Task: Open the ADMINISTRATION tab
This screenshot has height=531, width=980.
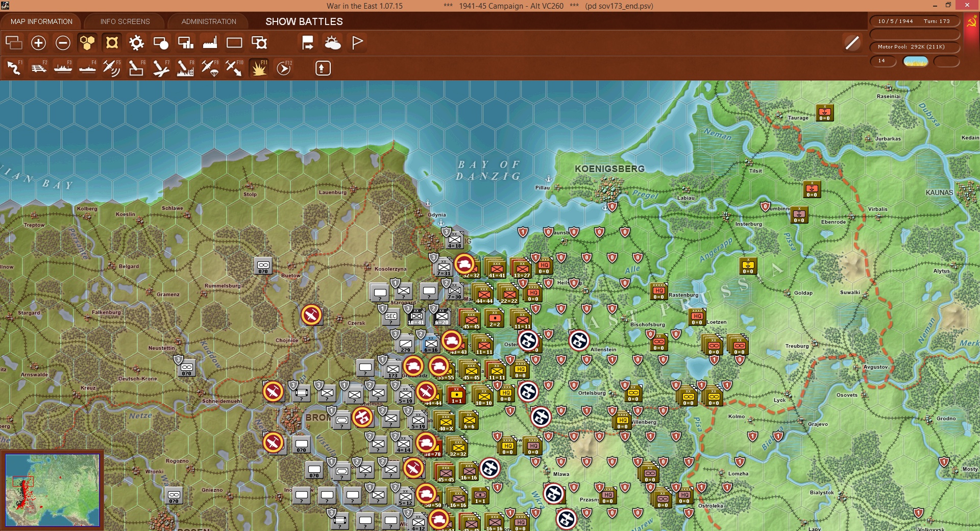Action: pos(209,21)
